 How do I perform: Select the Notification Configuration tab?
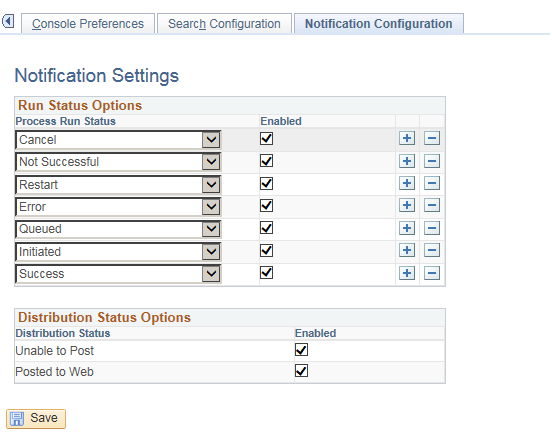pyautogui.click(x=378, y=24)
